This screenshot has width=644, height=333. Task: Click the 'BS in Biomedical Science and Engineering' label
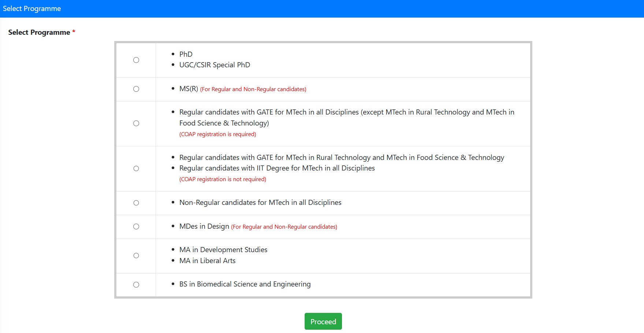tap(245, 284)
